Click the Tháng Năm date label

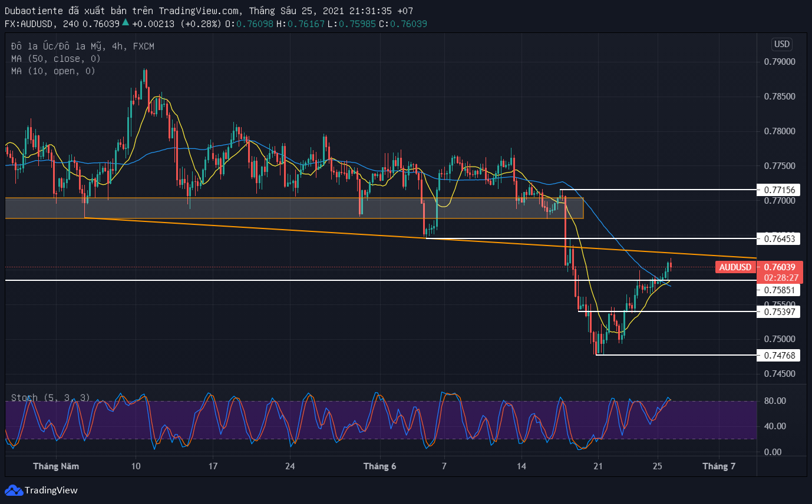tap(56, 466)
